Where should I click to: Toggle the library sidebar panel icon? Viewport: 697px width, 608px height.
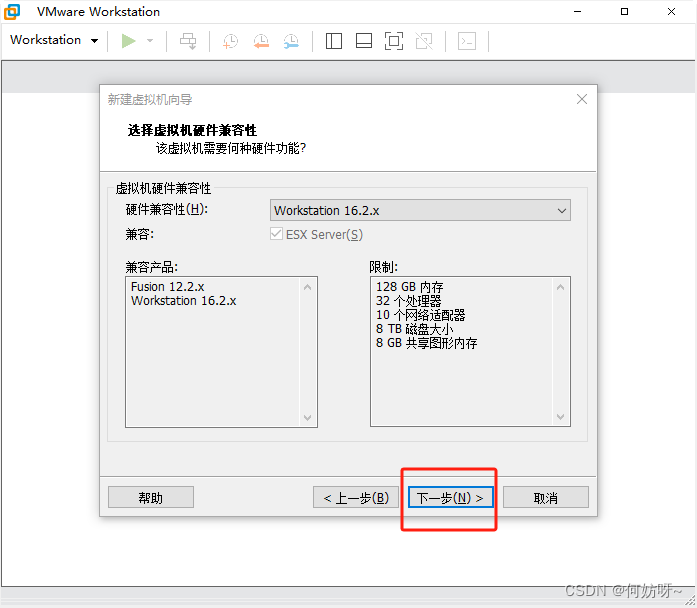click(334, 41)
